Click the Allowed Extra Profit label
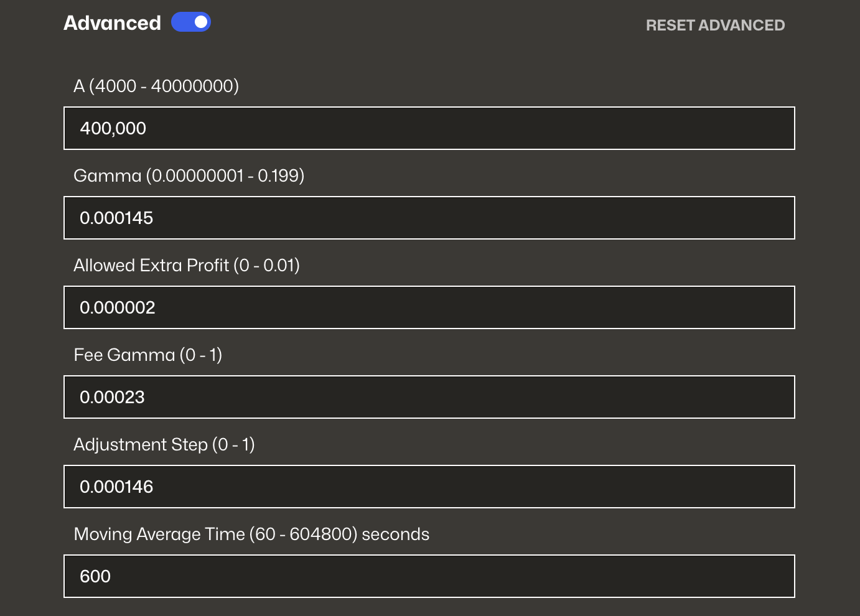This screenshot has width=860, height=616. (x=187, y=265)
